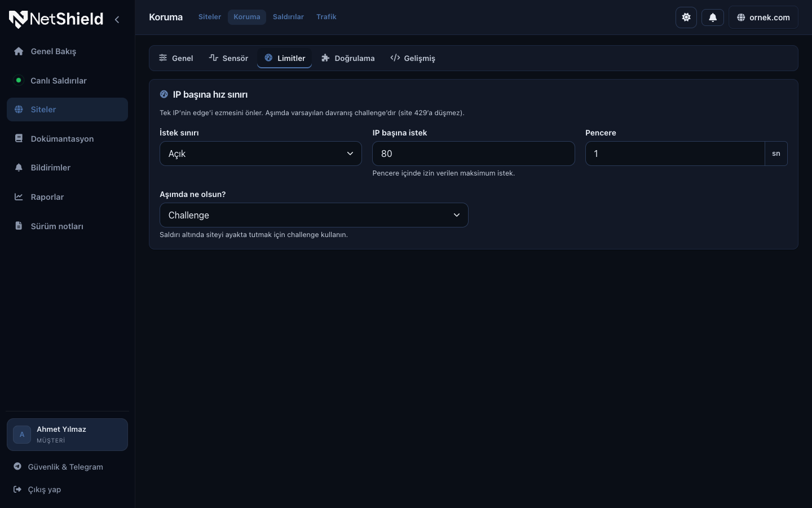This screenshot has height=508, width=812.
Task: Click the MÜŞTERİ role label
Action: coord(51,441)
